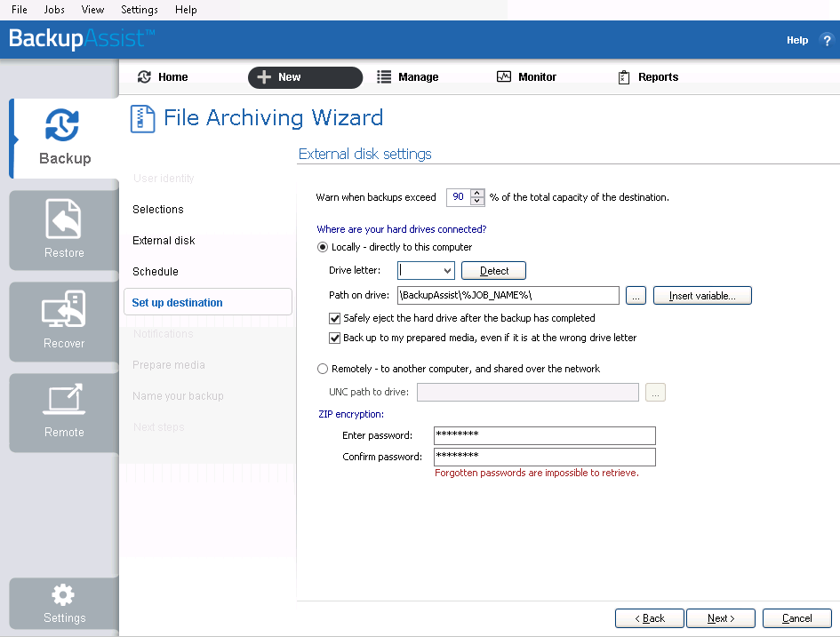Click the Reports clipboard icon
Screen dimensions: 840x637
tap(624, 77)
